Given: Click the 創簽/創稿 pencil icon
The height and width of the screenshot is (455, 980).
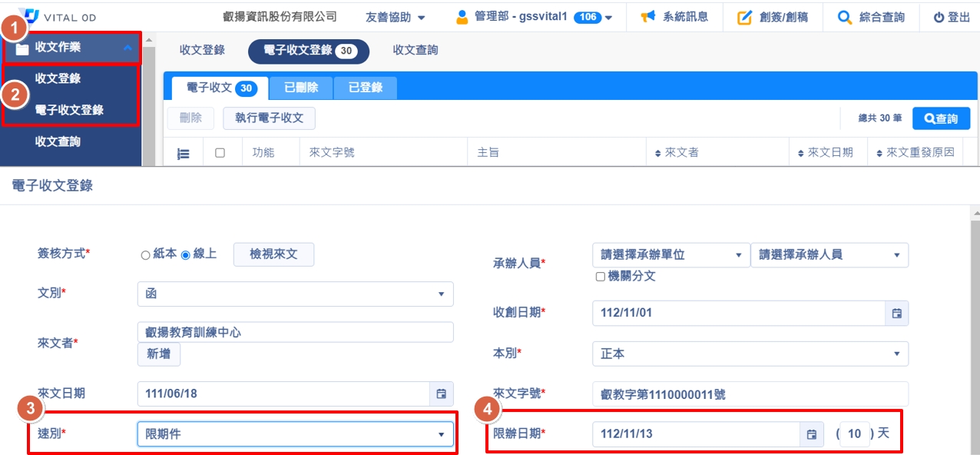Looking at the screenshot, I should (744, 17).
